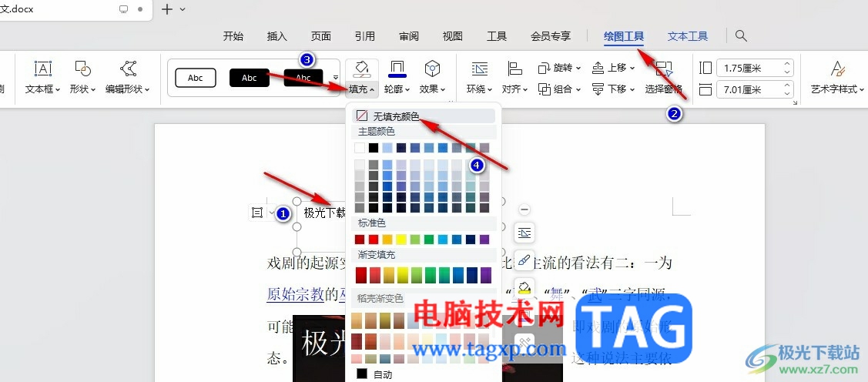Open the 对齐 align options

515,77
